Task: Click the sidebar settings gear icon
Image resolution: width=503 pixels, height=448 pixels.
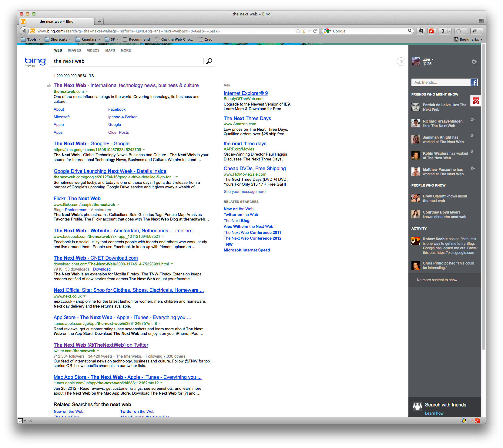Action: tap(474, 62)
